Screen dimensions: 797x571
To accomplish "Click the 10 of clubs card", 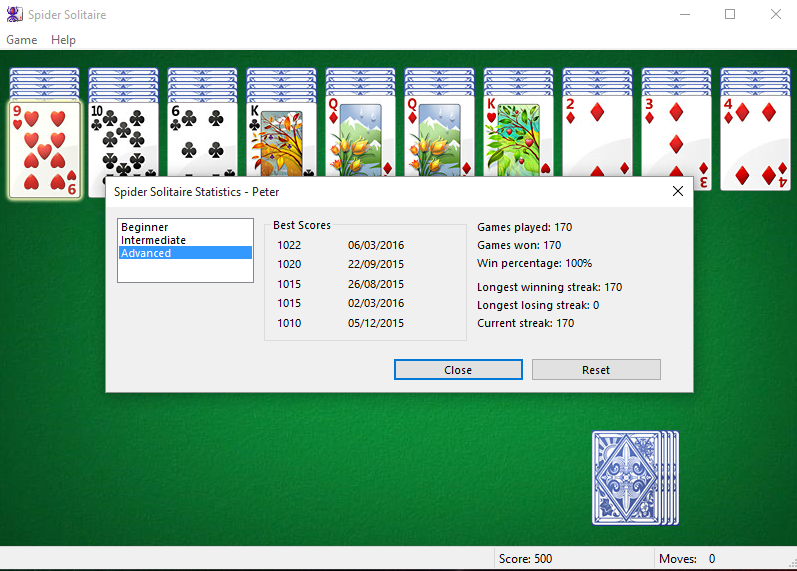I will pyautogui.click(x=123, y=140).
